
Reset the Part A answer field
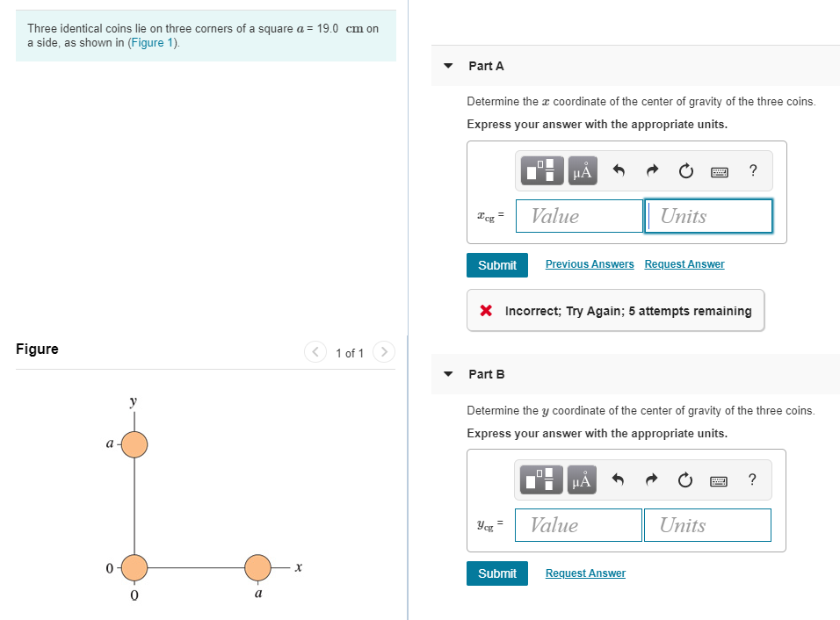click(x=685, y=170)
